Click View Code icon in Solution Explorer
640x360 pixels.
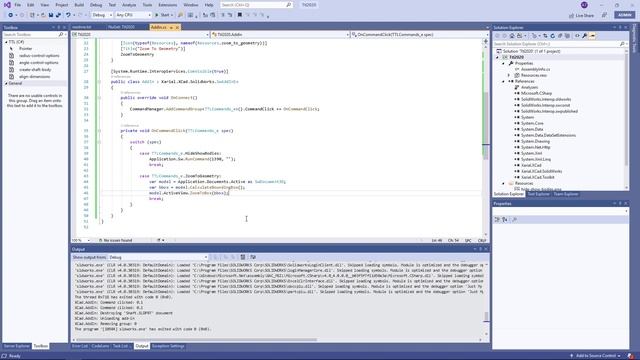[577, 36]
